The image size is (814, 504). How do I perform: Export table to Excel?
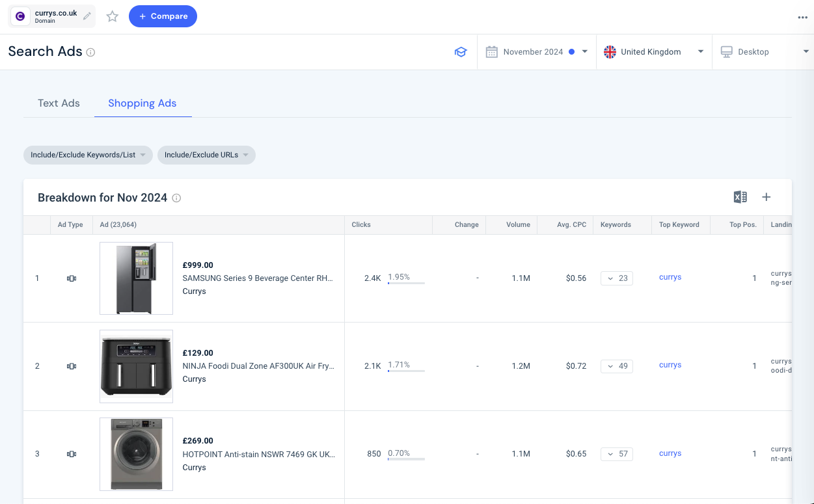point(740,197)
